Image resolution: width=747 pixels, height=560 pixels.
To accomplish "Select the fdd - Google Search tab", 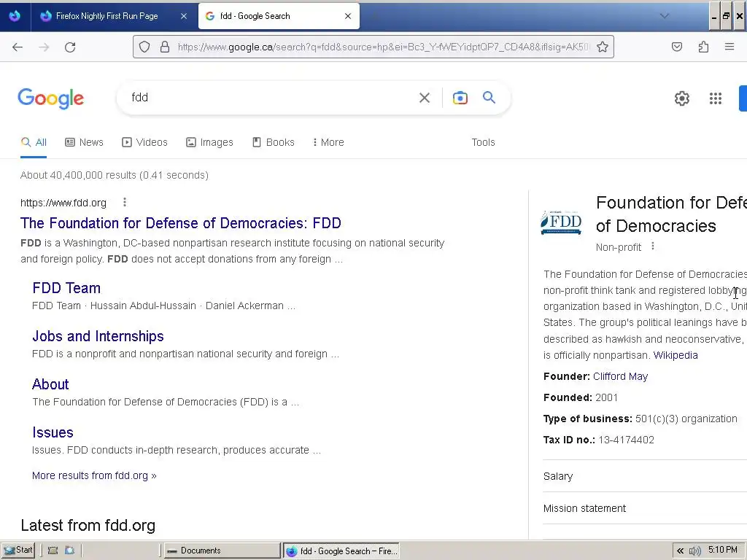I will (279, 16).
